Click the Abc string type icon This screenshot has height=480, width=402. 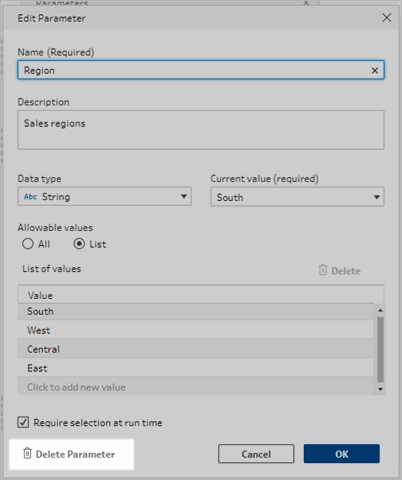click(30, 197)
